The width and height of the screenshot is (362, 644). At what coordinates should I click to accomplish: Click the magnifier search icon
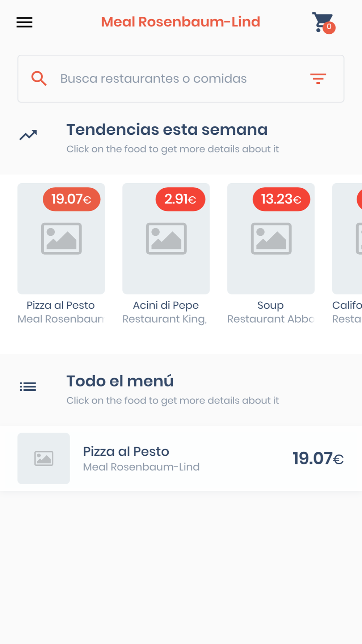(x=39, y=79)
